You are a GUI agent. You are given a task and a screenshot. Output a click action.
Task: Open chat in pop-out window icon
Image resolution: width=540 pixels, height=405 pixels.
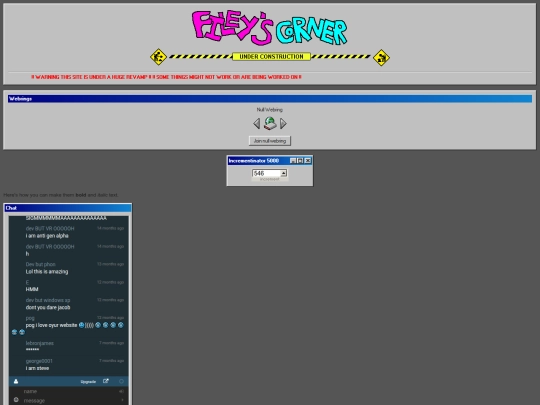point(106,381)
